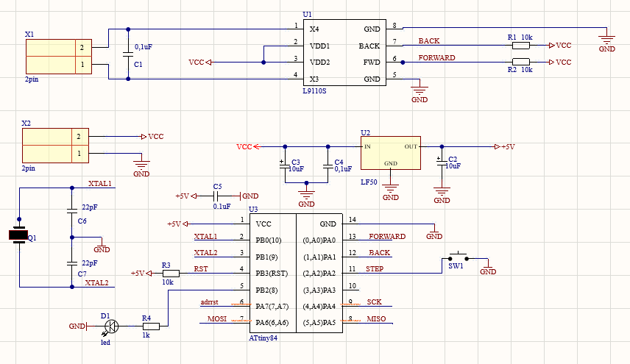The width and height of the screenshot is (630, 364).
Task: Select resistor R1 on the BACK line
Action: pos(520,46)
